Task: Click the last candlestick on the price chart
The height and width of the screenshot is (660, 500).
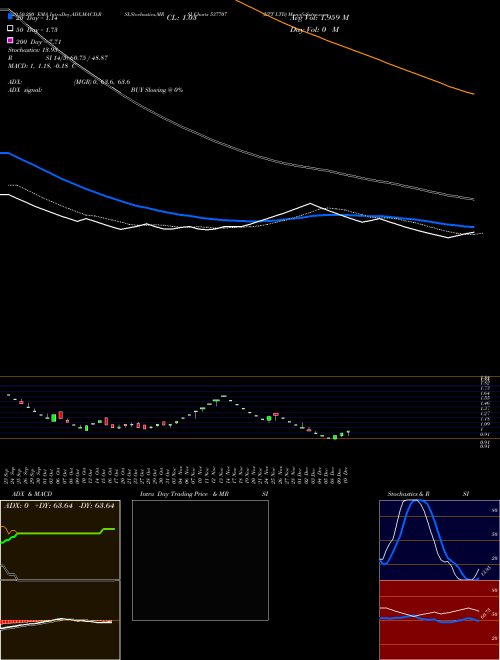Action: coord(348,433)
